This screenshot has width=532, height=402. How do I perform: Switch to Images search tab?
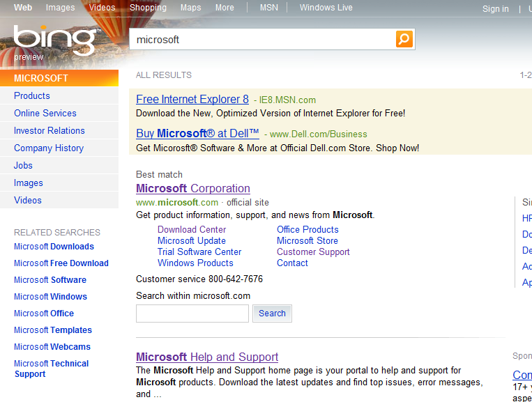tap(61, 8)
